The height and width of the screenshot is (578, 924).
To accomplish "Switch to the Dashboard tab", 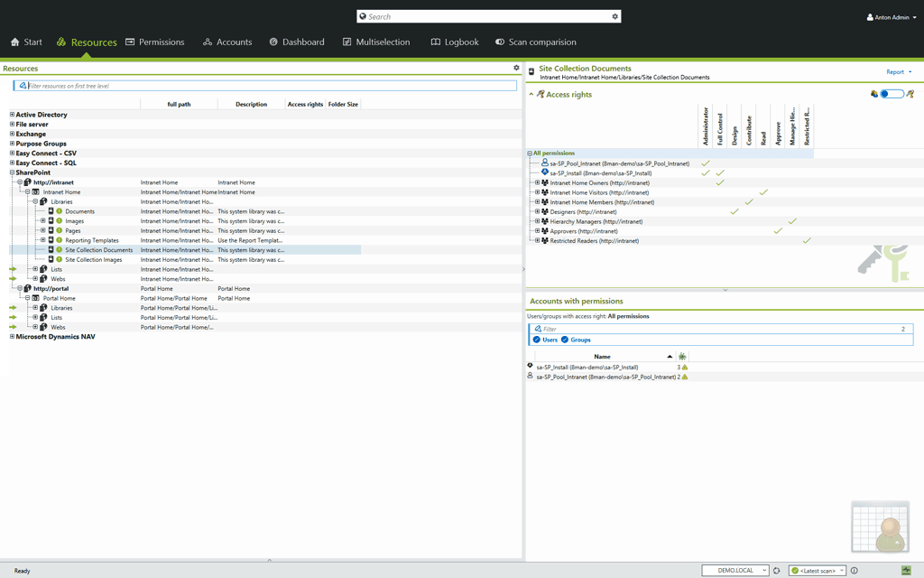I will (297, 42).
